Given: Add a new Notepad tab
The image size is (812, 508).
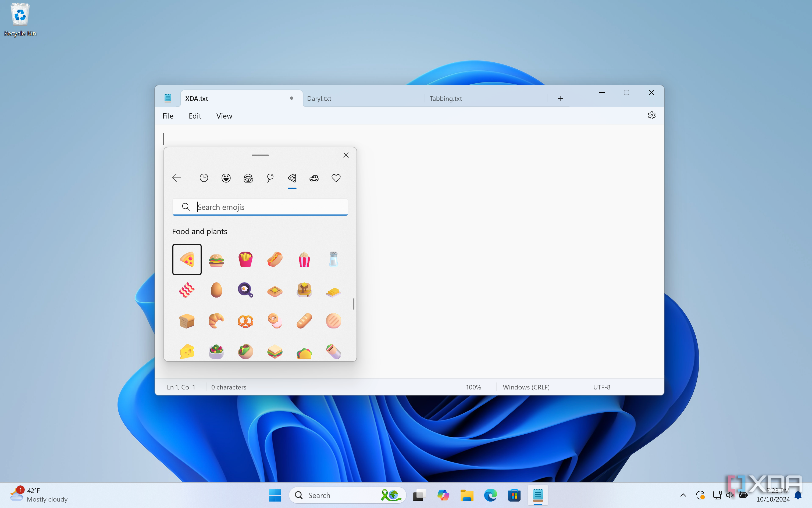Looking at the screenshot, I should (560, 98).
